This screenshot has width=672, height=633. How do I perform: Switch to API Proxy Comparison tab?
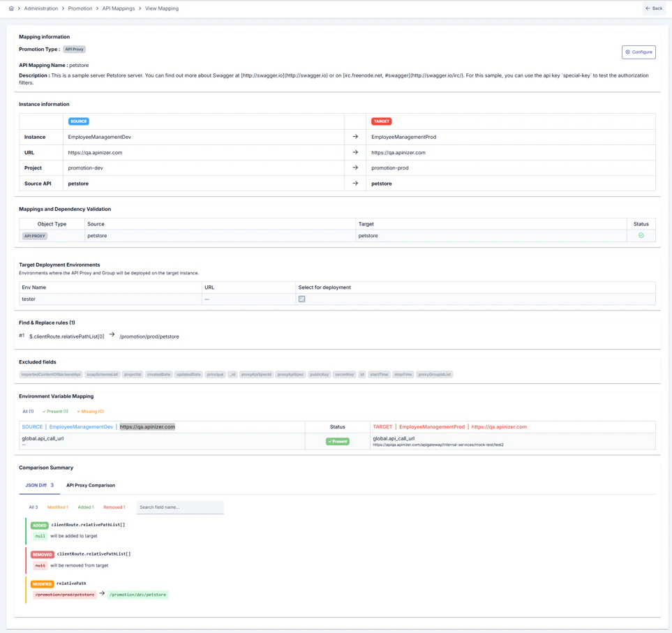click(91, 485)
